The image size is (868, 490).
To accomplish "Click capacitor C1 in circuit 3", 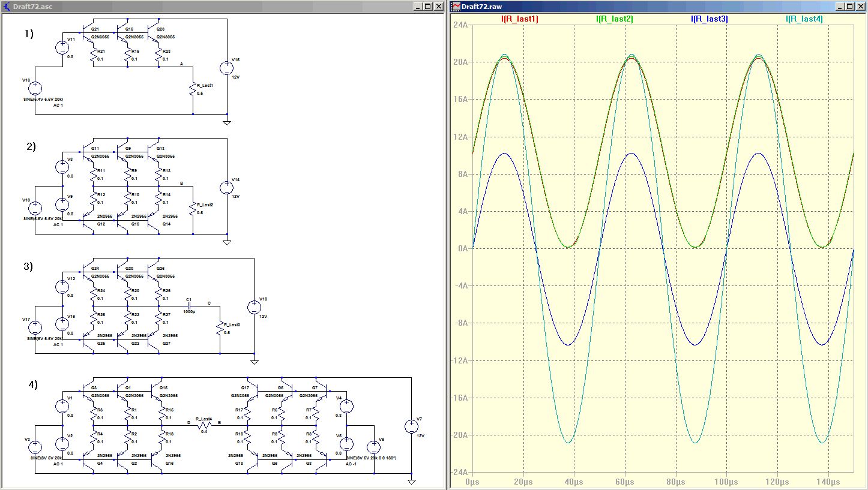I will (x=188, y=306).
